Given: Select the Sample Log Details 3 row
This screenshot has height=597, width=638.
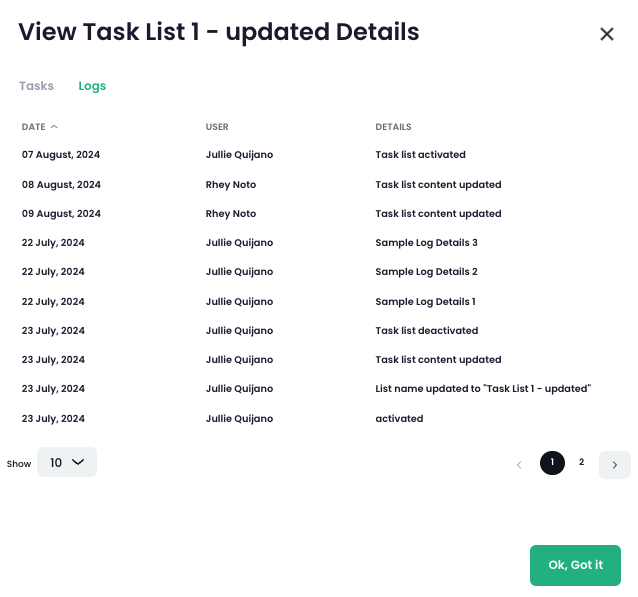Looking at the screenshot, I should 426,243.
